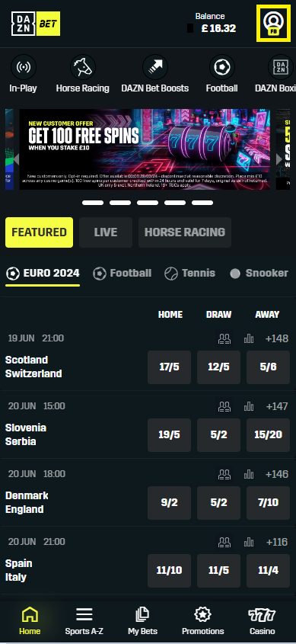
Task: Switch to the LIVE tab
Action: point(106,232)
